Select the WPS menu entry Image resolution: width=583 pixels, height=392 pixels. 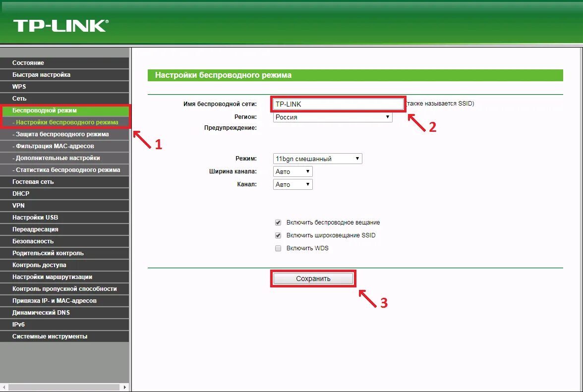64,87
